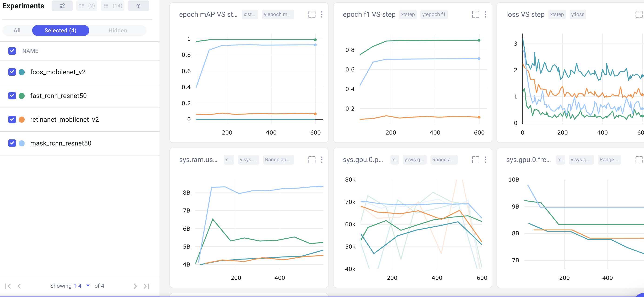Click the x:step tag on epoch f1 chart
Screen dimensions: 644x297
(408, 14)
